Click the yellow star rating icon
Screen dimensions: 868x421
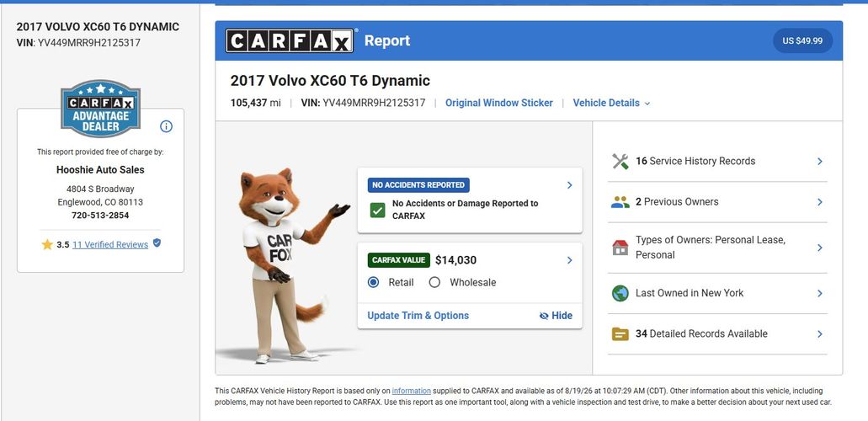click(47, 244)
